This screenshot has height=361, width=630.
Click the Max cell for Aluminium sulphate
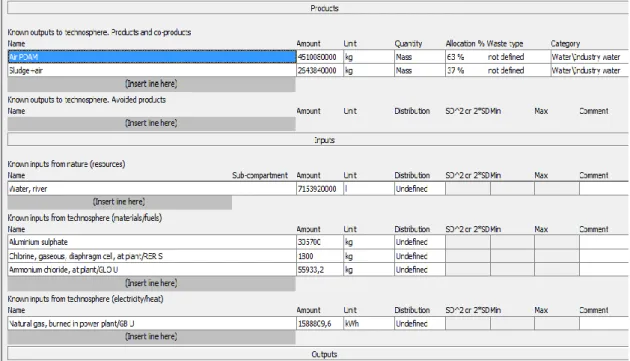[557, 242]
